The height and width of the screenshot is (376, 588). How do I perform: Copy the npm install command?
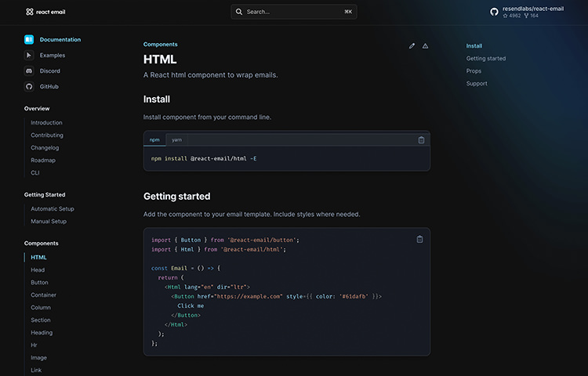[421, 139]
